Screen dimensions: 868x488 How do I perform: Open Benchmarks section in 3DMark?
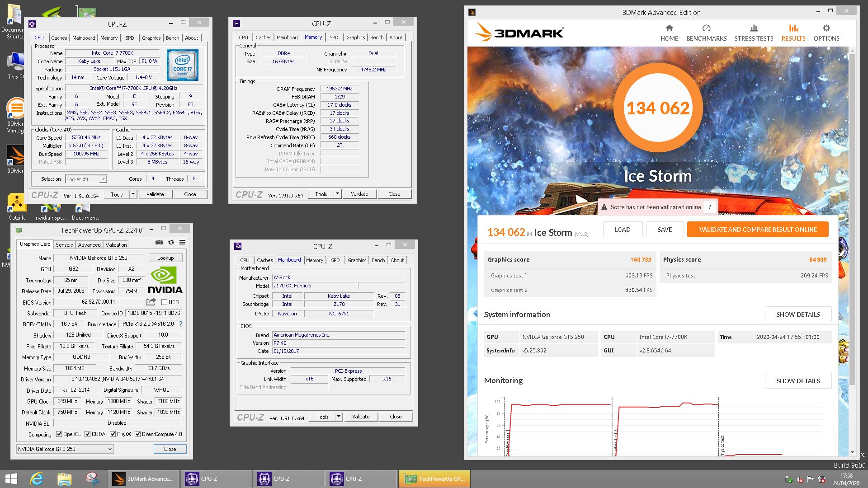(706, 33)
